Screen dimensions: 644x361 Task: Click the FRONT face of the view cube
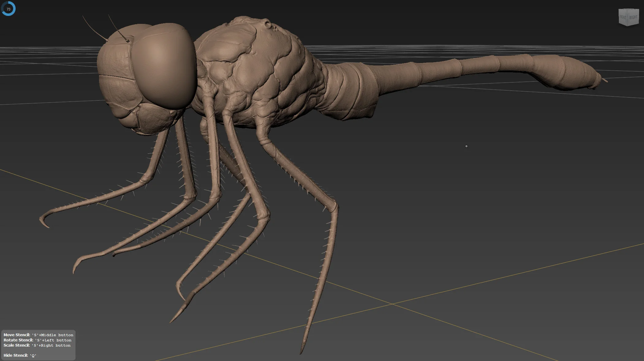point(623,17)
